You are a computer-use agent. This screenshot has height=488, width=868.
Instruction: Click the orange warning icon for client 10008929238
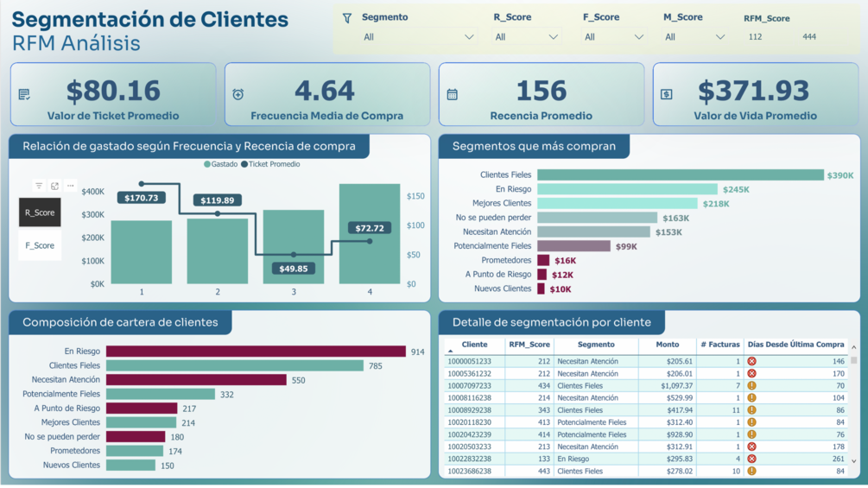pos(751,410)
